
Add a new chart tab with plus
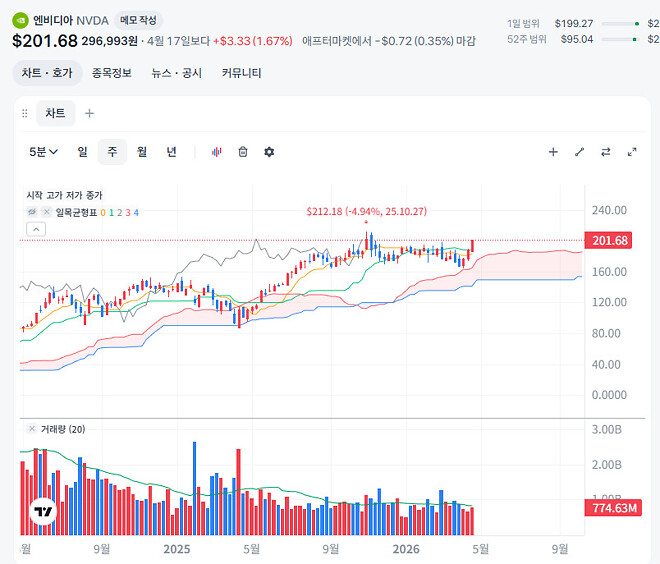coord(89,113)
